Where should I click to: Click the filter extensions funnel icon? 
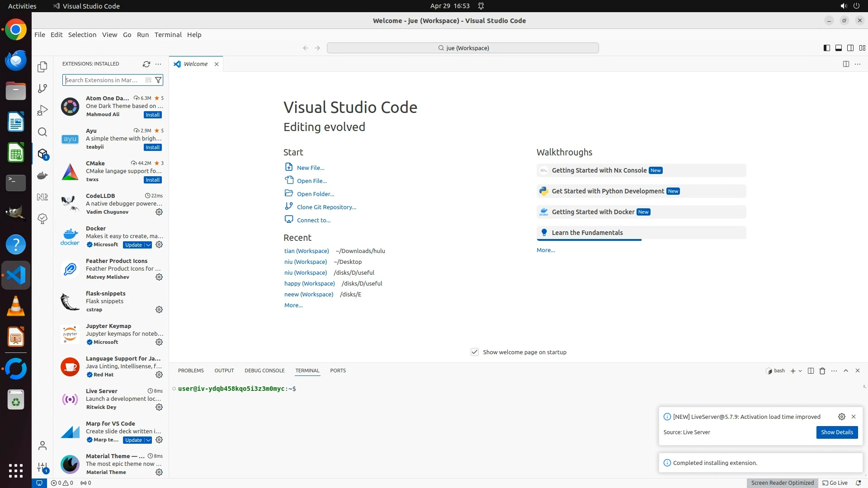point(158,80)
